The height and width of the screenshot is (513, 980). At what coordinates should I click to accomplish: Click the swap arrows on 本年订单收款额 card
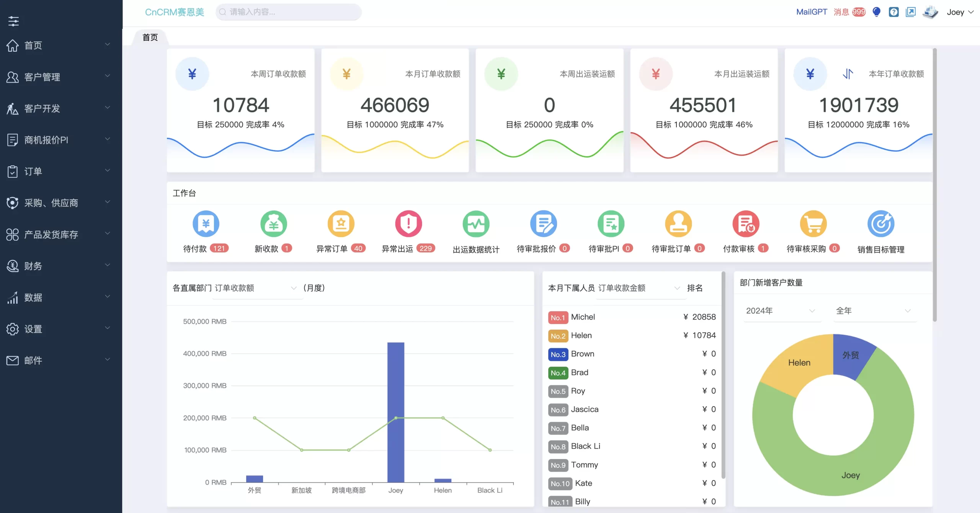pos(848,74)
